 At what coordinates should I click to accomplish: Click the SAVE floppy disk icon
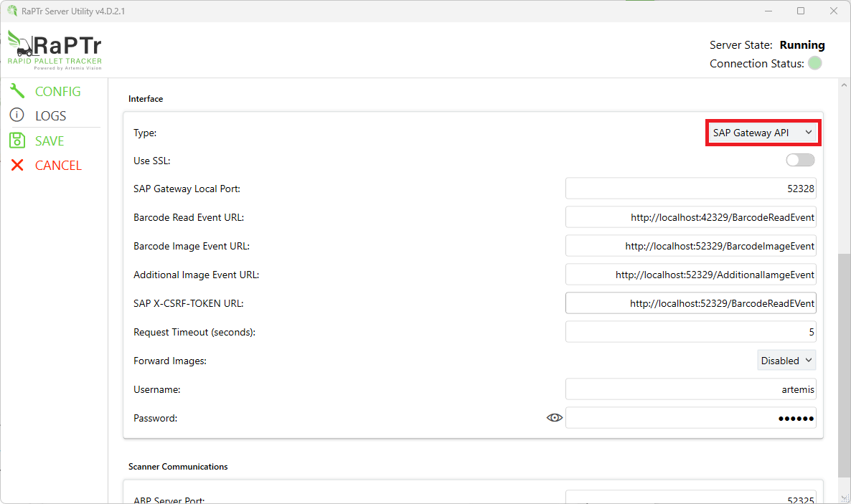tap(17, 141)
